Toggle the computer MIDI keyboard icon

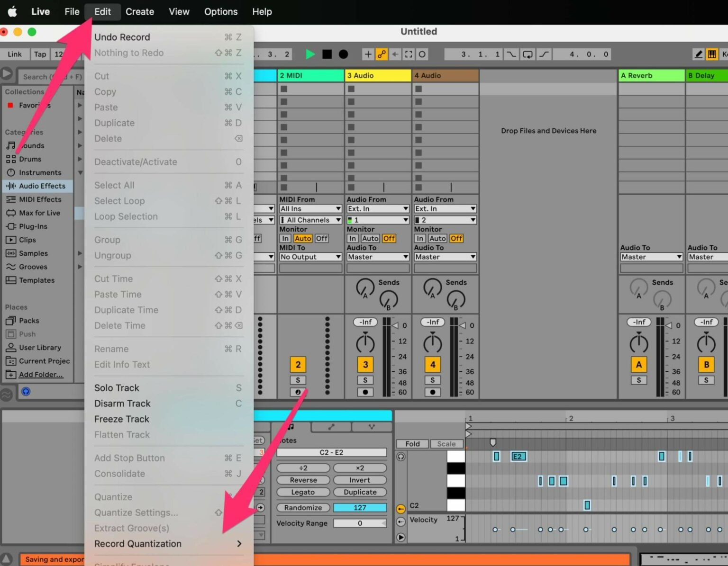[712, 54]
